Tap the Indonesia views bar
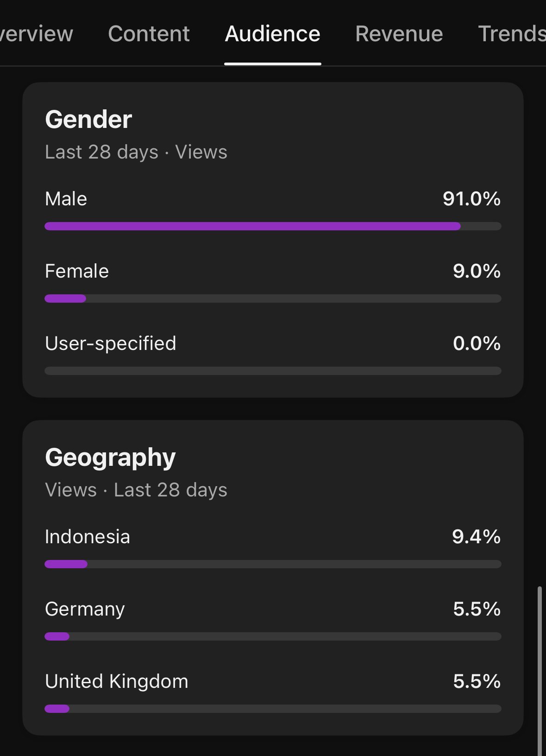The height and width of the screenshot is (756, 546). pos(272,564)
